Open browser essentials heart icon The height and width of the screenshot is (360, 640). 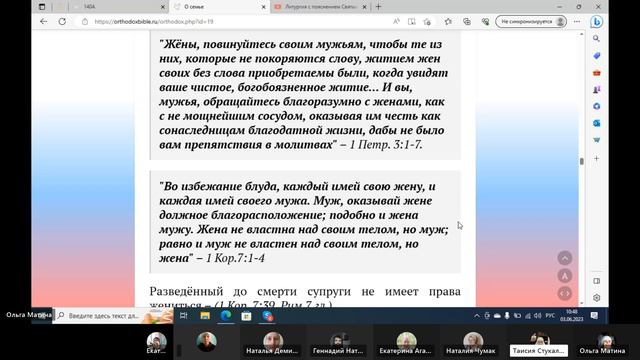pos(485,22)
